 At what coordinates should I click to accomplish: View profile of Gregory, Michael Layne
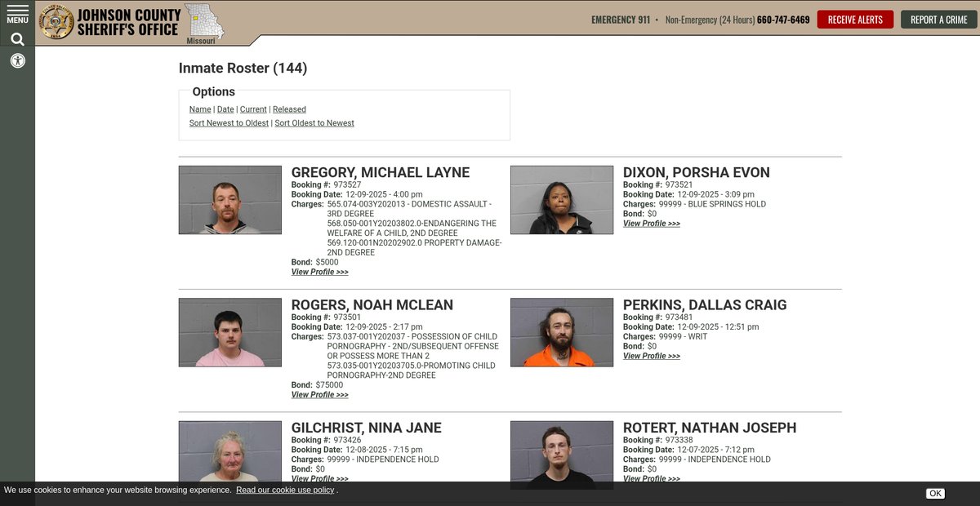320,272
